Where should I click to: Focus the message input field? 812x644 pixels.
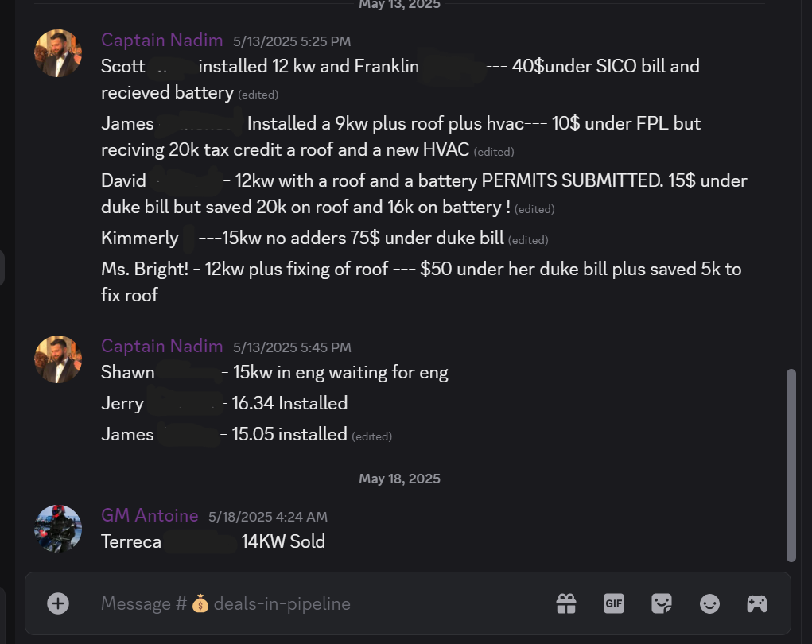point(318,603)
